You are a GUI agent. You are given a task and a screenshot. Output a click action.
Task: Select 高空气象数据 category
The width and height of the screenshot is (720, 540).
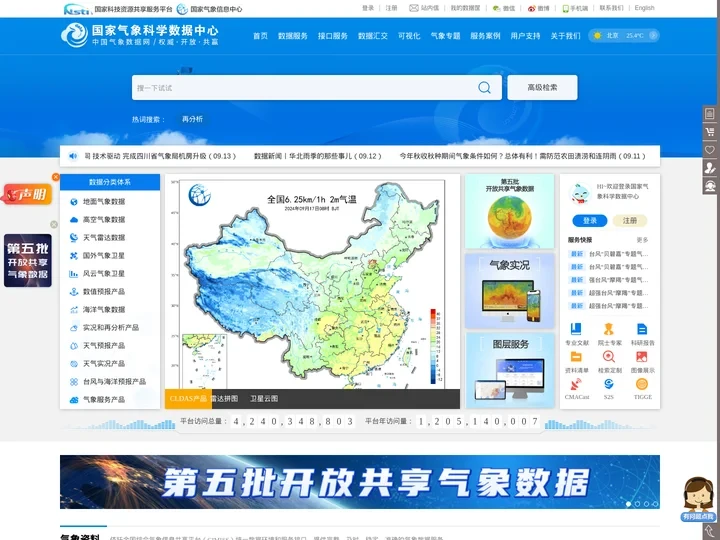tap(104, 219)
